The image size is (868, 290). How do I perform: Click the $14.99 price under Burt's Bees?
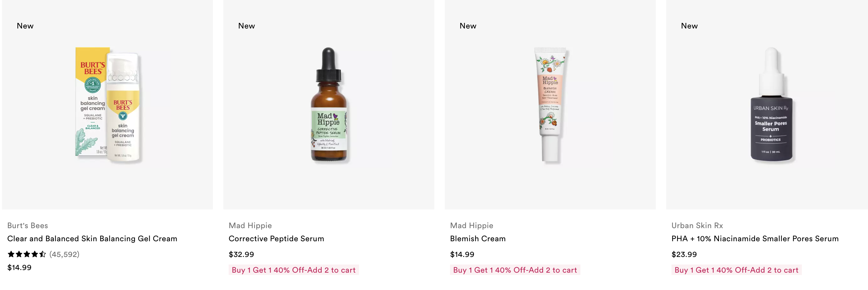[x=19, y=267]
